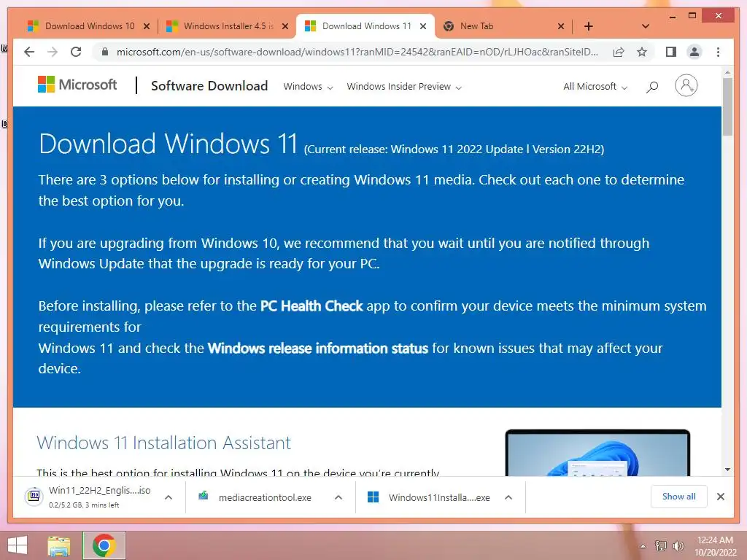
Task: Open the Chrome three-dot menu
Action: pos(718,52)
